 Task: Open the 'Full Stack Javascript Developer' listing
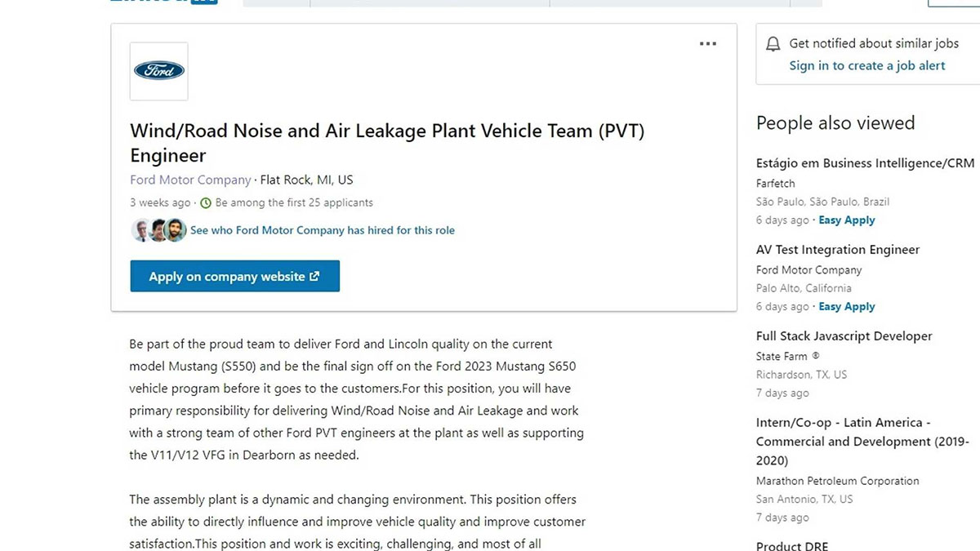tap(844, 335)
